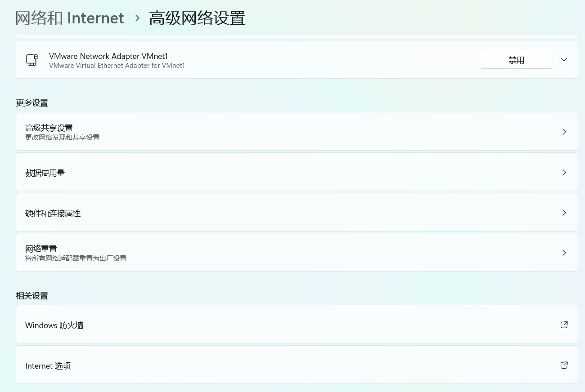Expand the 硬件和连接属性 entry

(x=297, y=213)
